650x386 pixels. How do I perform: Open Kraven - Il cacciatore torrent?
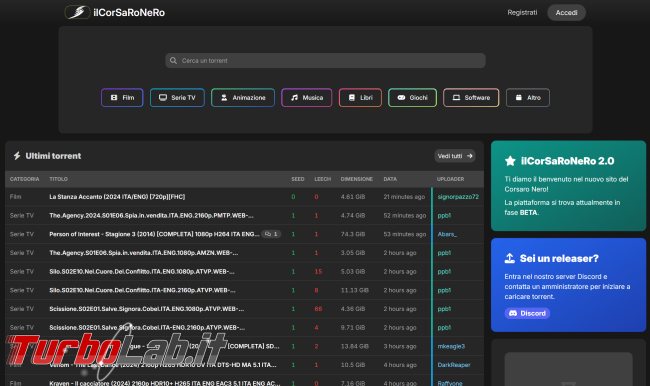pyautogui.click(x=165, y=383)
